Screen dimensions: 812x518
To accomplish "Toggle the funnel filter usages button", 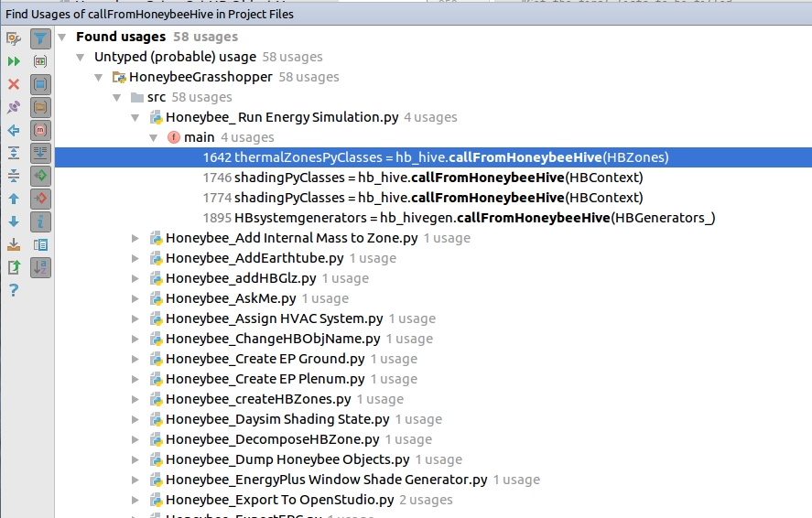I will coord(40,38).
